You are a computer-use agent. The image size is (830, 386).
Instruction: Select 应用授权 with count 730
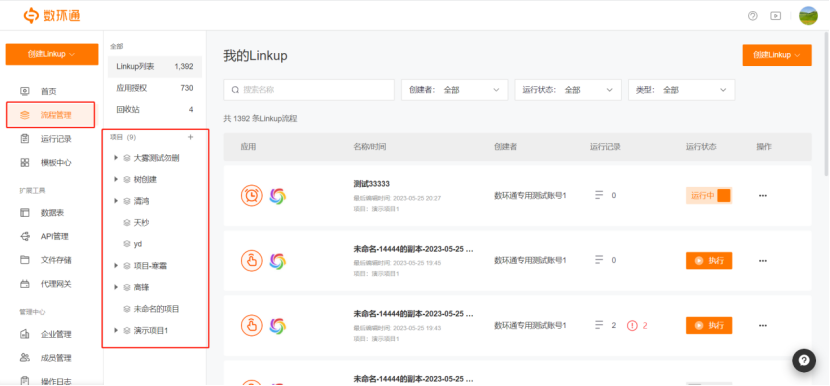pyautogui.click(x=155, y=88)
